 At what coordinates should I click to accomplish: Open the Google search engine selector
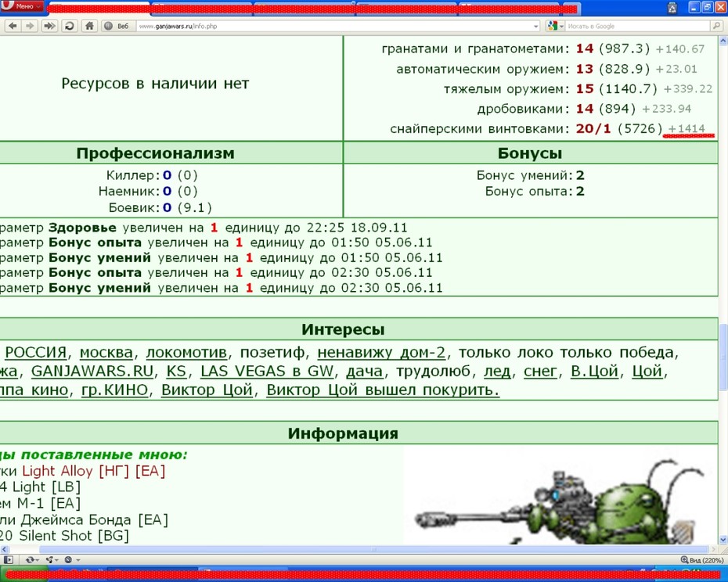click(x=555, y=27)
